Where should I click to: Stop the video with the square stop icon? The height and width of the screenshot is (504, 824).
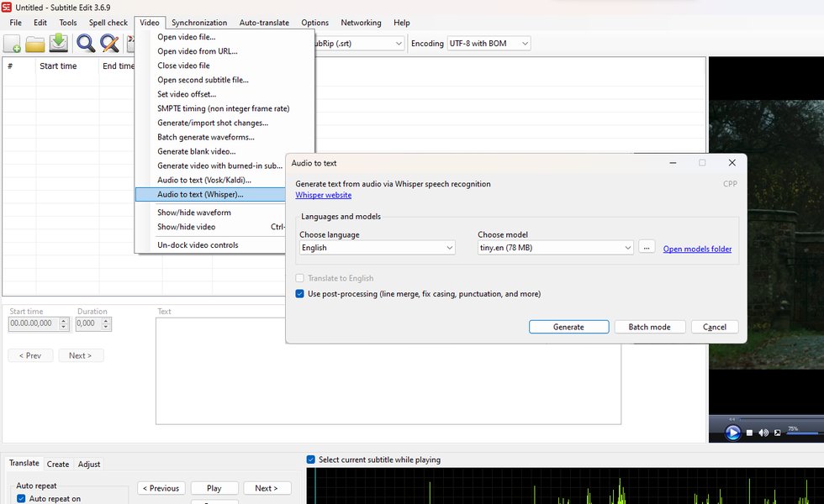coord(749,433)
